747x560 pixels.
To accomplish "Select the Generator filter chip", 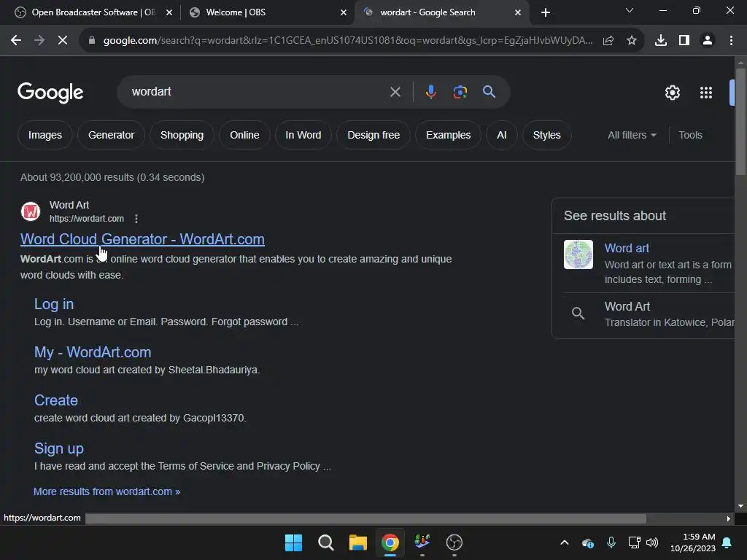I will pos(111,135).
